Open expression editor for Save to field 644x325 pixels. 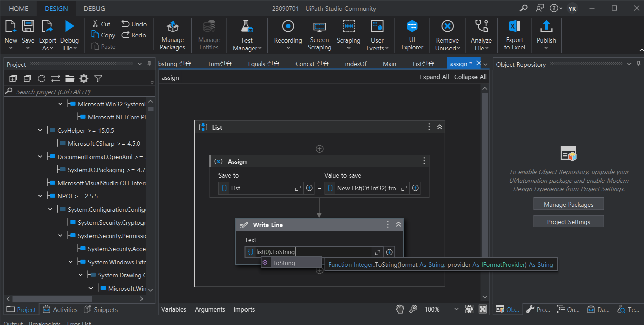click(x=298, y=188)
